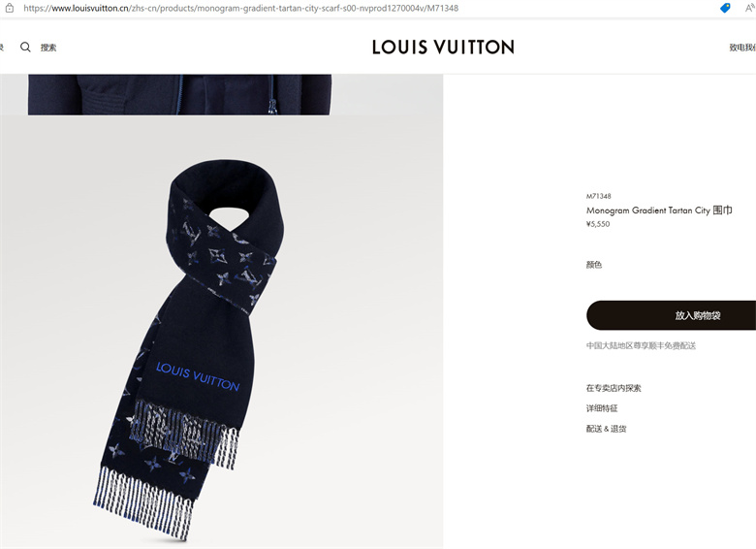Click the Louis Vuitton logo
The width and height of the screenshot is (756, 549).
[x=443, y=47]
